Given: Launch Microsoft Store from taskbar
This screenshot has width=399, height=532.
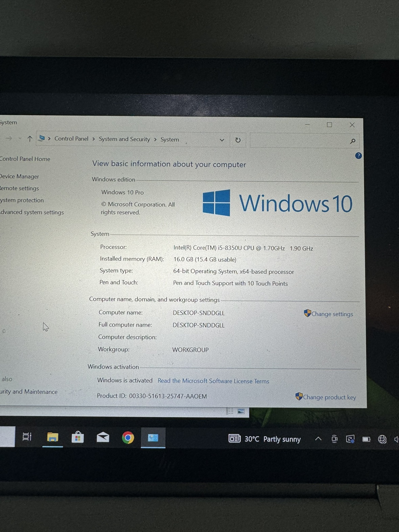Looking at the screenshot, I should (x=77, y=437).
